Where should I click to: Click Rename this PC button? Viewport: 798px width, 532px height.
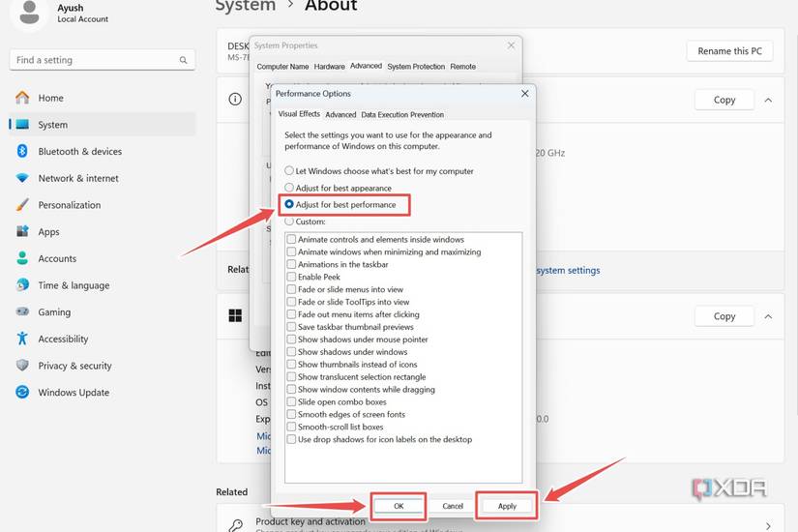729,51
